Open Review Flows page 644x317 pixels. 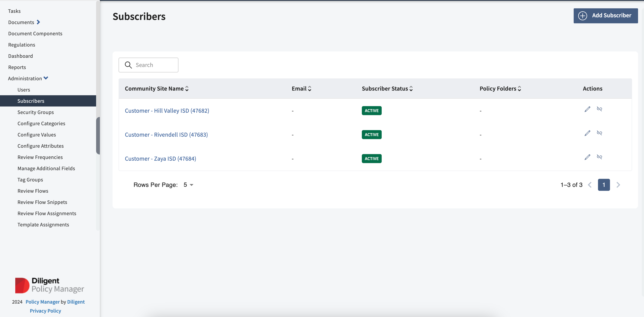[33, 191]
